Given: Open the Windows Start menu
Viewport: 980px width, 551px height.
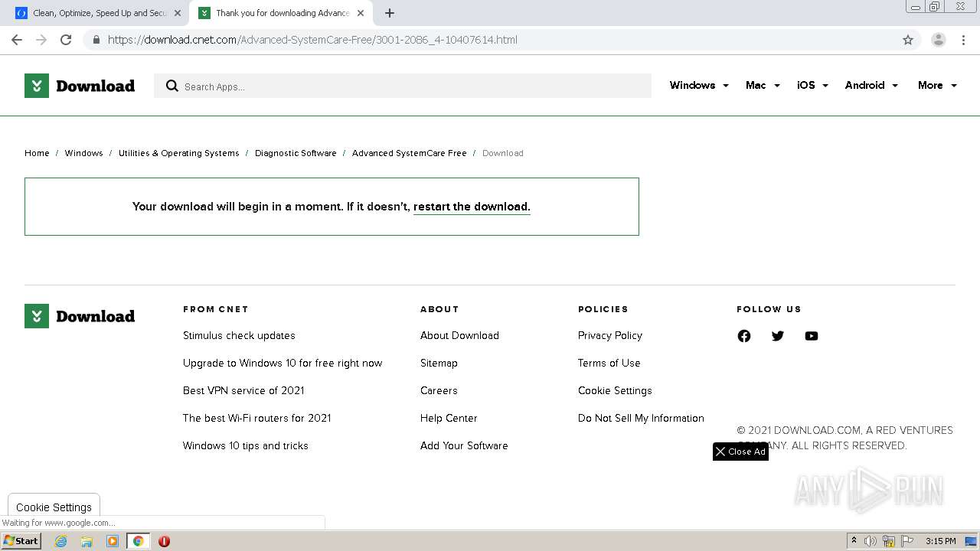Looking at the screenshot, I should click(21, 541).
